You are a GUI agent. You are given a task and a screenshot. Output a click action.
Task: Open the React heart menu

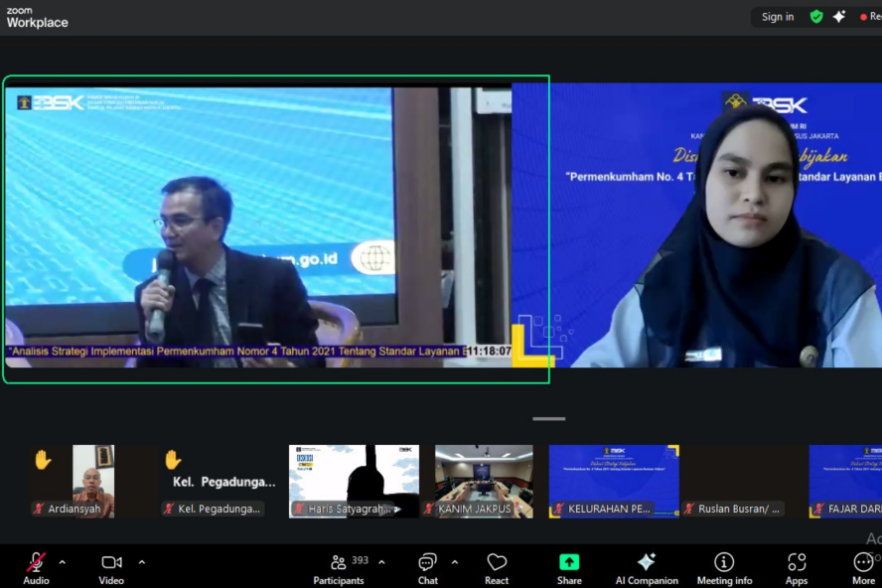pos(497,563)
